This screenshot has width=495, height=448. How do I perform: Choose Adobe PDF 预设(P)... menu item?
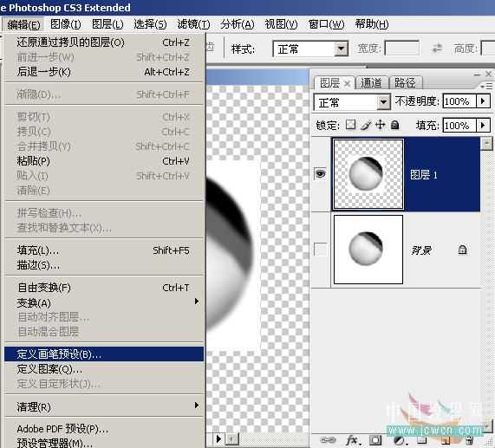click(104, 429)
